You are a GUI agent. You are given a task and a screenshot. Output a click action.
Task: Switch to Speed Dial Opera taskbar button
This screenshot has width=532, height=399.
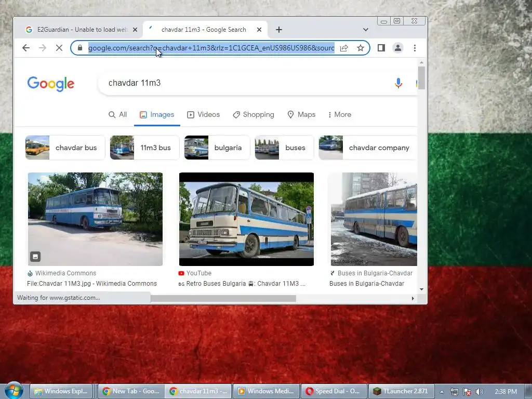pyautogui.click(x=334, y=391)
